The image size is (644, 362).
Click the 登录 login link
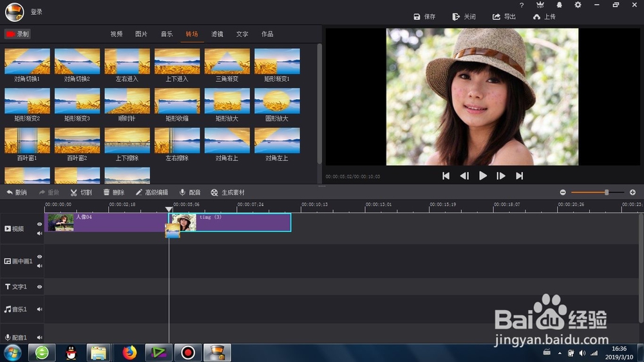pyautogui.click(x=37, y=12)
